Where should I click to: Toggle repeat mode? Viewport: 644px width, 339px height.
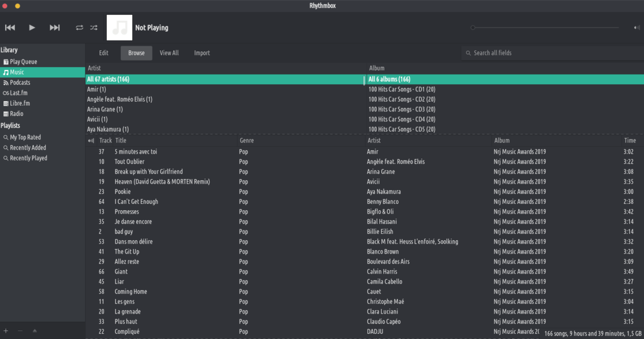pos(80,28)
